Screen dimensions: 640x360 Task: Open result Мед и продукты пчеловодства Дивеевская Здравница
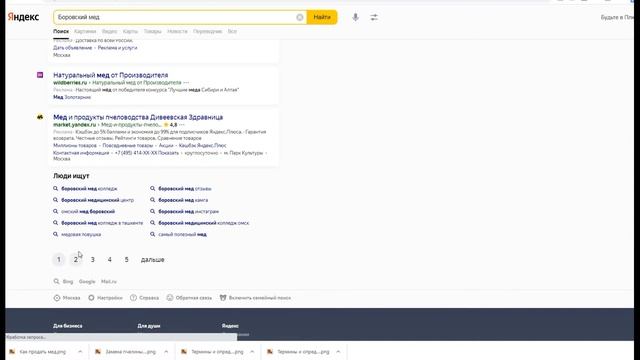point(138,117)
